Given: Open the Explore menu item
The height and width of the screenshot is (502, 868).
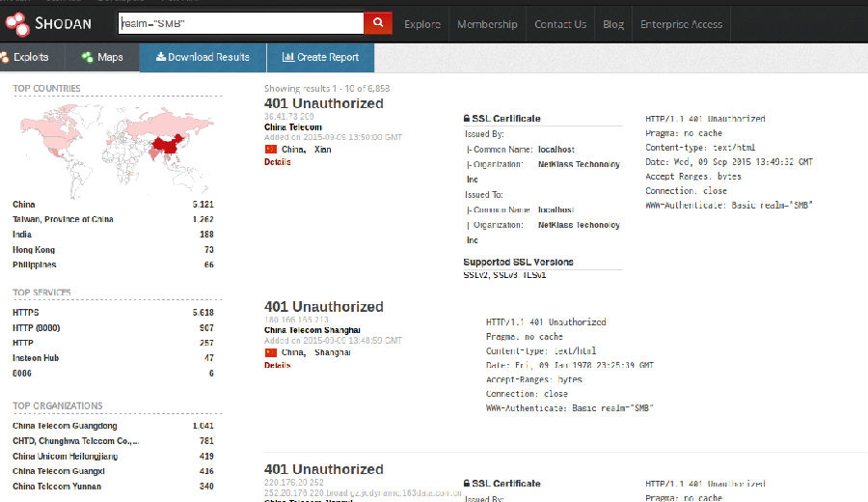Looking at the screenshot, I should click(x=422, y=24).
